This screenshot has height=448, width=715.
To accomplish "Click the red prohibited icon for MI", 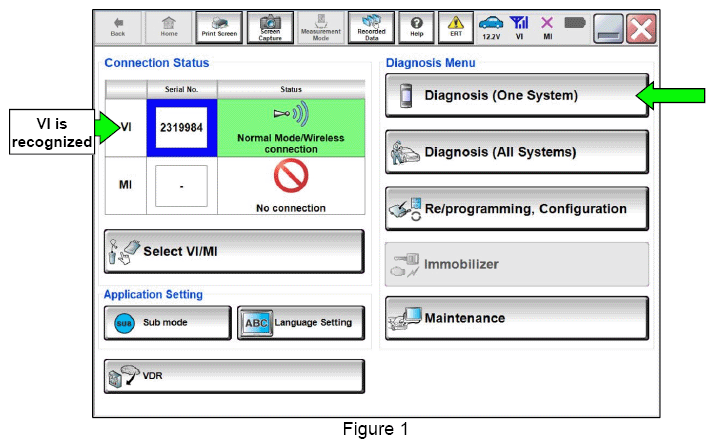I will coord(291,176).
